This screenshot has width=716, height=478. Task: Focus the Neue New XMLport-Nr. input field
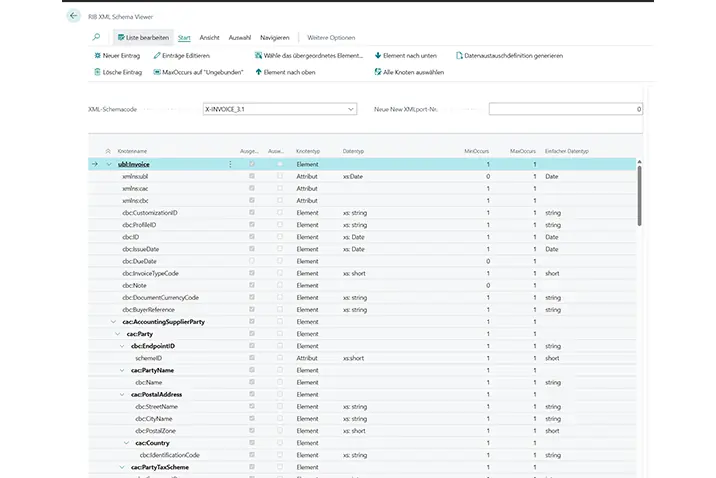point(565,109)
